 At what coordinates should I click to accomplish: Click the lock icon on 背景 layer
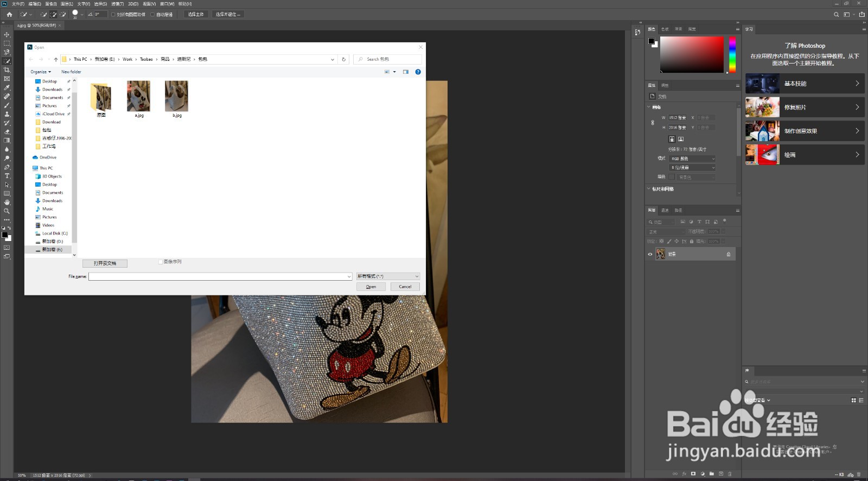[729, 254]
